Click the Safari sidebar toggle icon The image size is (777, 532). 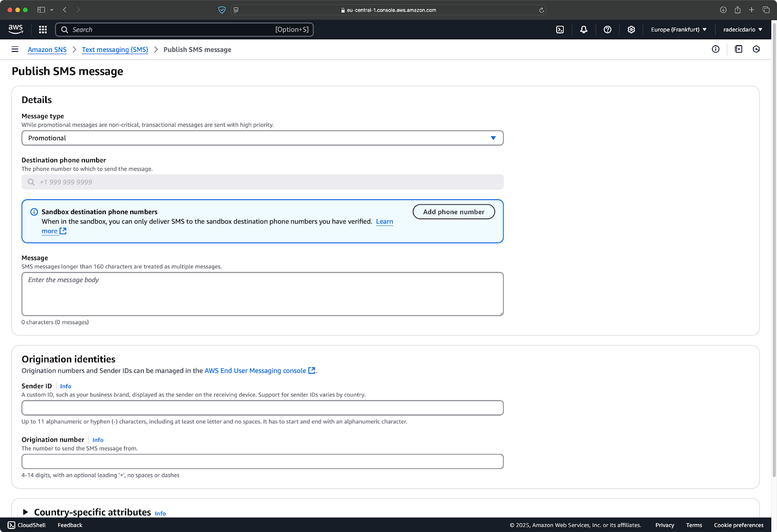[x=41, y=10]
